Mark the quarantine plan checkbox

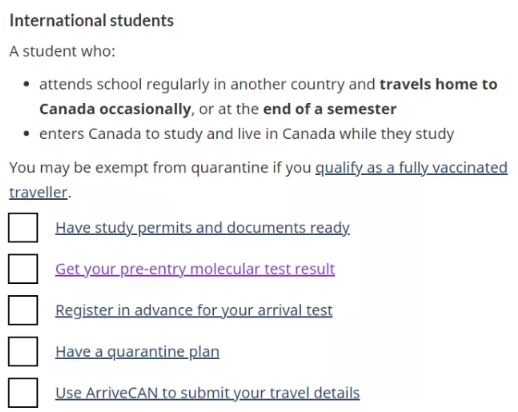click(23, 351)
